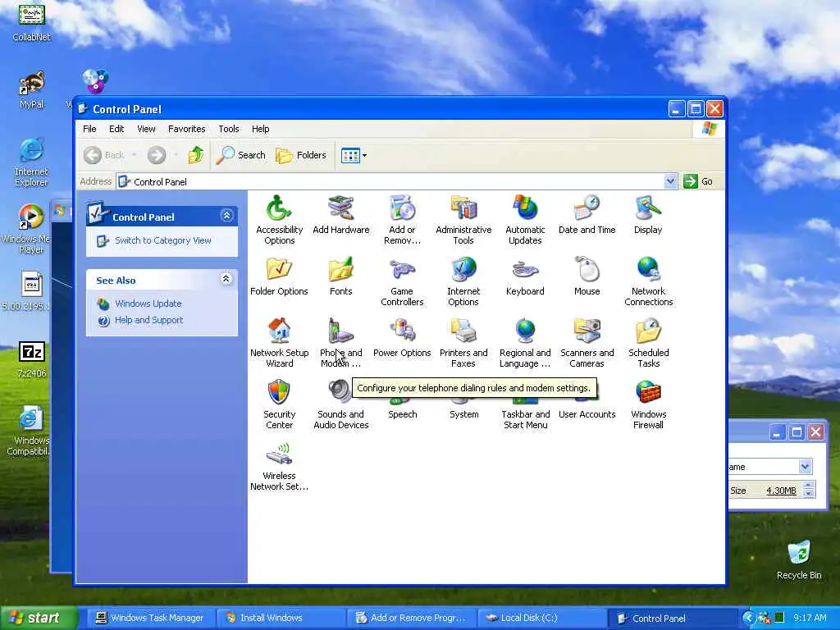Open the Tools menu
This screenshot has width=840, height=630.
coord(229,129)
